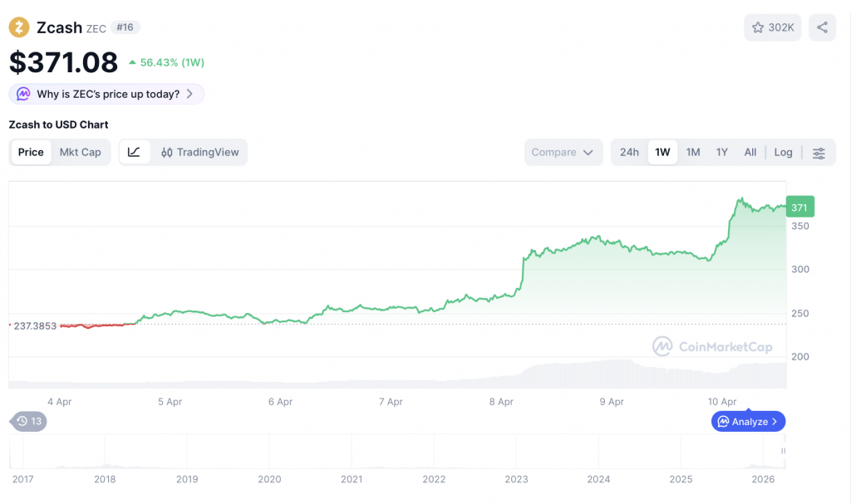Open the TradingView chart mode

point(200,152)
